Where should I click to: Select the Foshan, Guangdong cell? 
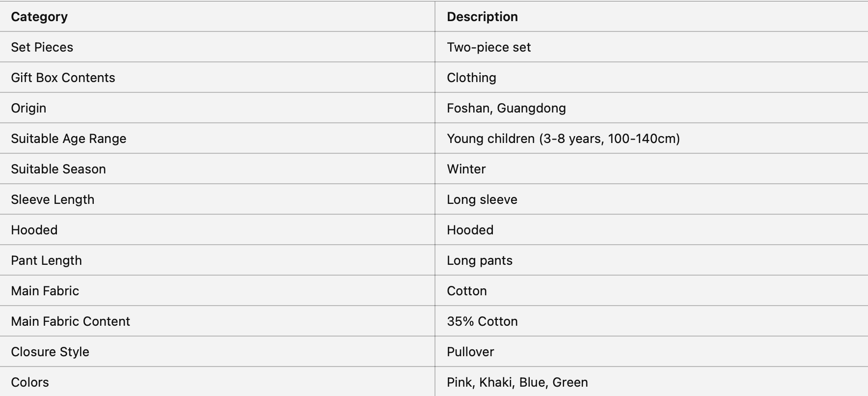click(506, 108)
